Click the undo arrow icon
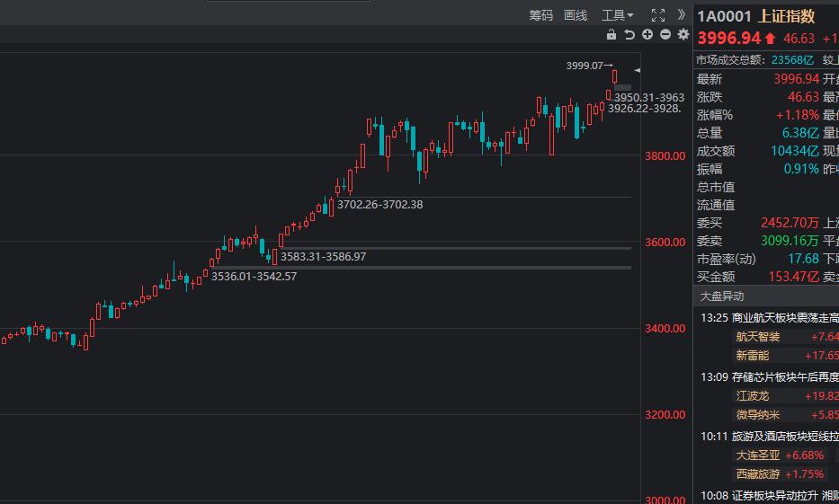 [629, 35]
